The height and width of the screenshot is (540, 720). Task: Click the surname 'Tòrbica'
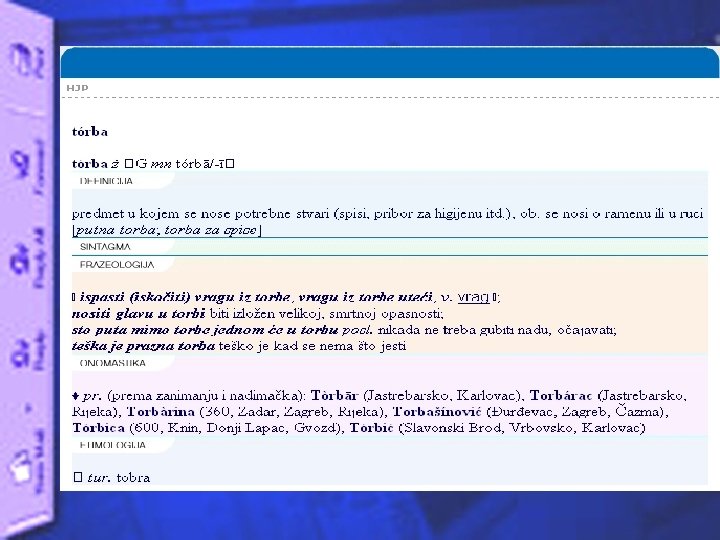[x=98, y=428]
